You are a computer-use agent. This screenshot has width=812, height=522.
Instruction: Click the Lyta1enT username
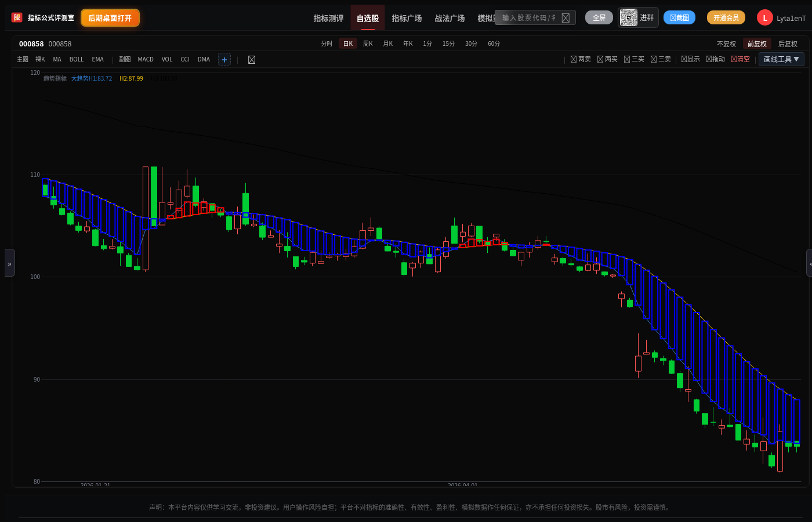[x=791, y=18]
